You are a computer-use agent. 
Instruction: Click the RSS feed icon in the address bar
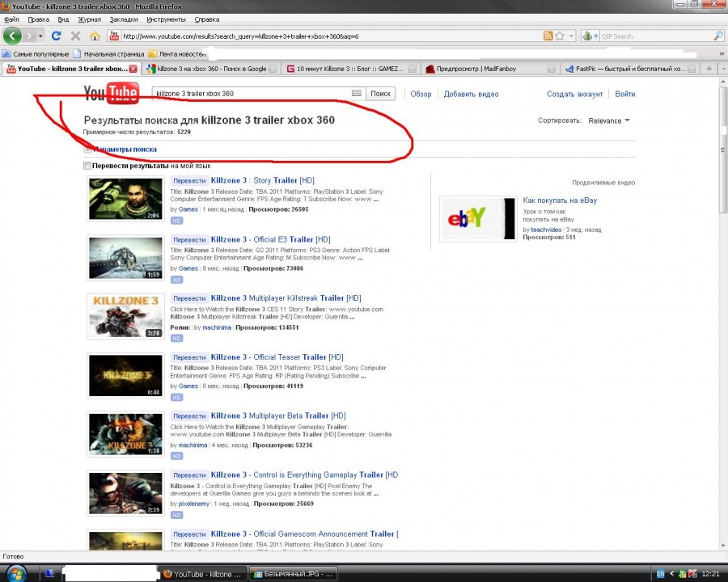(548, 36)
